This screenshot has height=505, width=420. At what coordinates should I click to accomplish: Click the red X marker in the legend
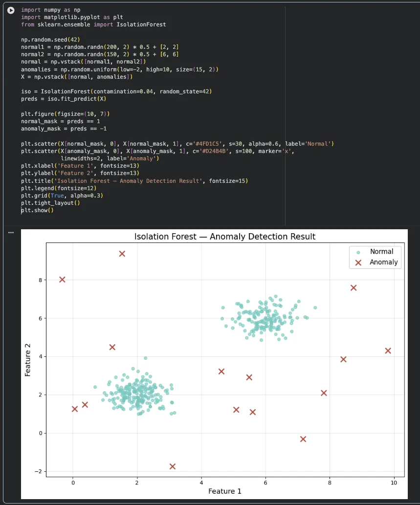(358, 263)
